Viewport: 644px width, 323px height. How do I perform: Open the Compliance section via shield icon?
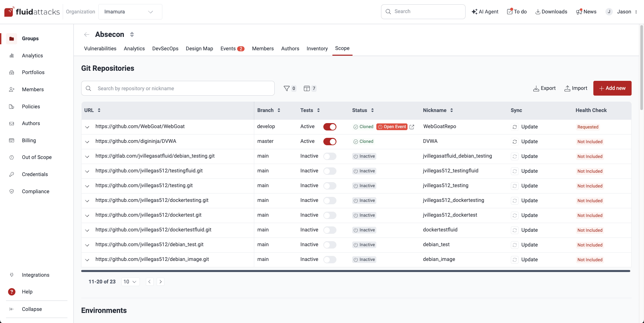(x=12, y=191)
